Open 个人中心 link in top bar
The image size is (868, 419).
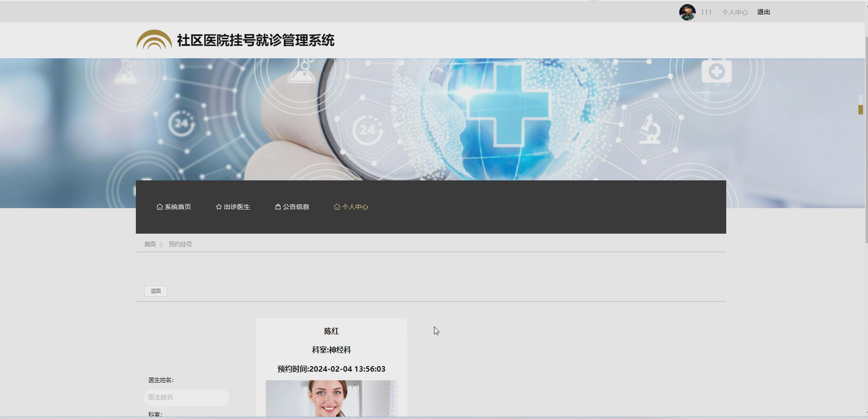click(735, 12)
